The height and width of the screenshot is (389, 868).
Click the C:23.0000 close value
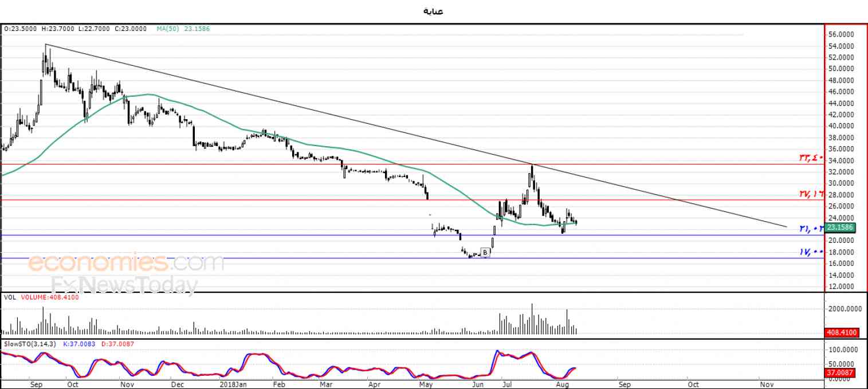pos(130,28)
